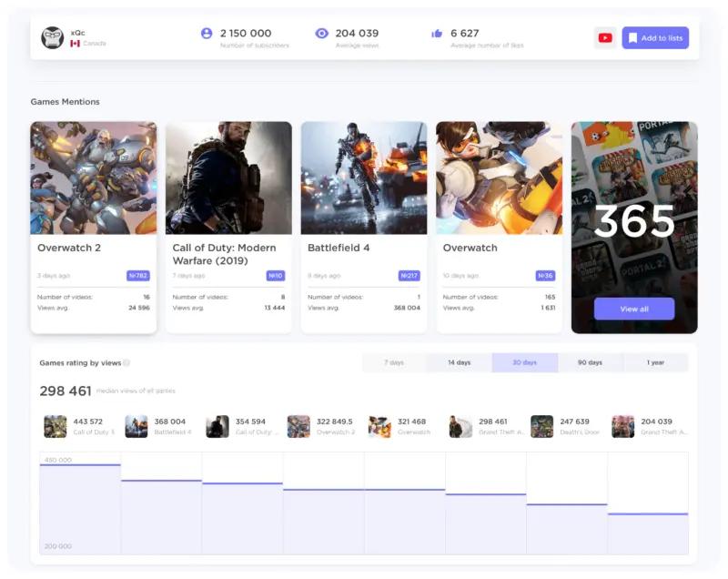The height and width of the screenshot is (579, 728).
Task: Click the thumbs-up likes icon
Action: pos(437,34)
